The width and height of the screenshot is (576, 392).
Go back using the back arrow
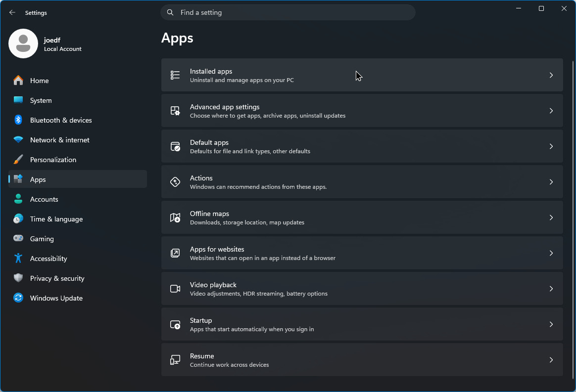(x=12, y=12)
